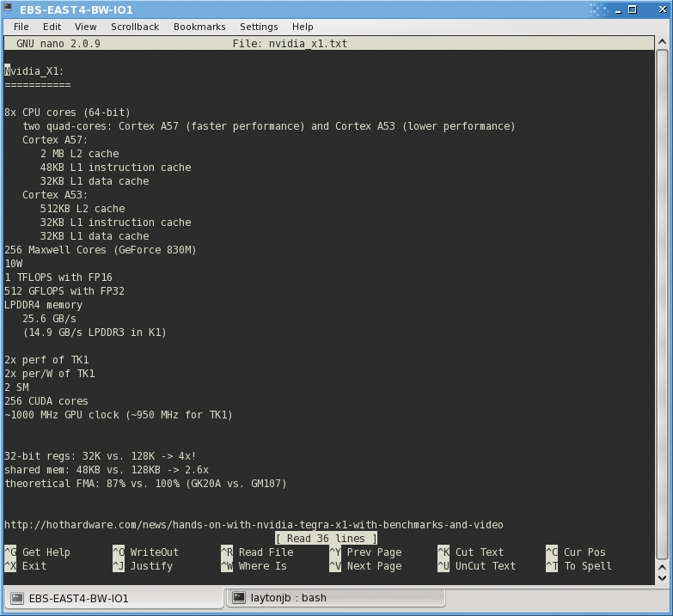Click the '^G Get Help' shortcut hint

pyautogui.click(x=37, y=552)
